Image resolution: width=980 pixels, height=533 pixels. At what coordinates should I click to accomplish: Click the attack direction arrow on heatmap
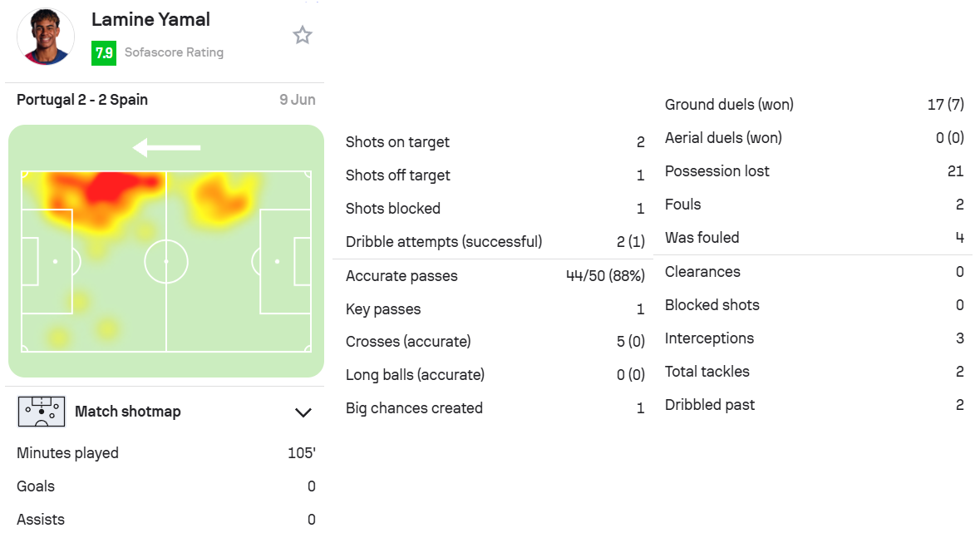[x=166, y=148]
